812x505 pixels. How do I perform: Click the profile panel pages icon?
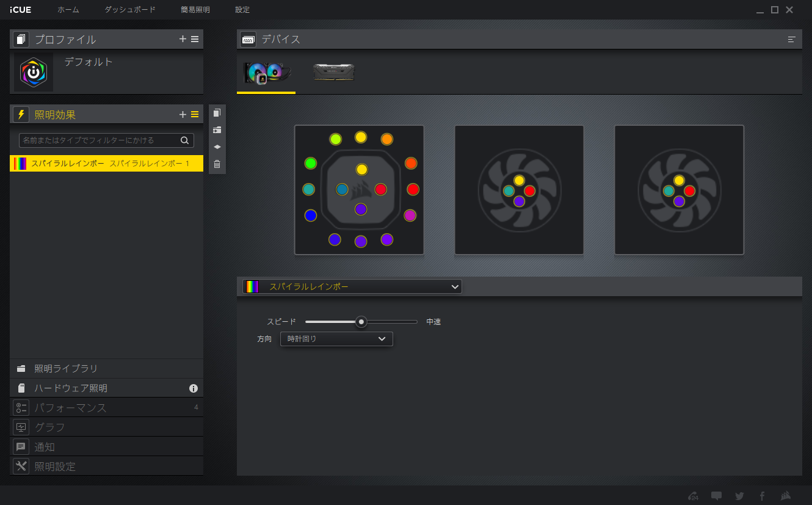(x=21, y=39)
